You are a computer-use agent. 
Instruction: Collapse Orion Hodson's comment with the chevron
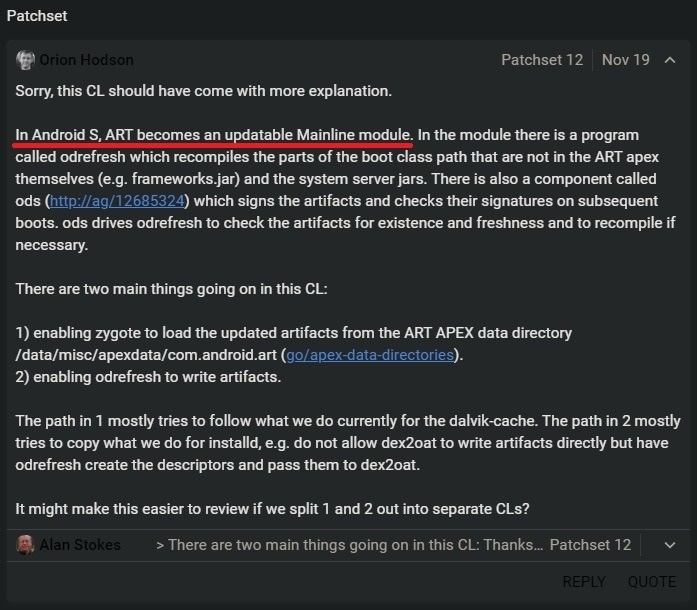point(669,60)
